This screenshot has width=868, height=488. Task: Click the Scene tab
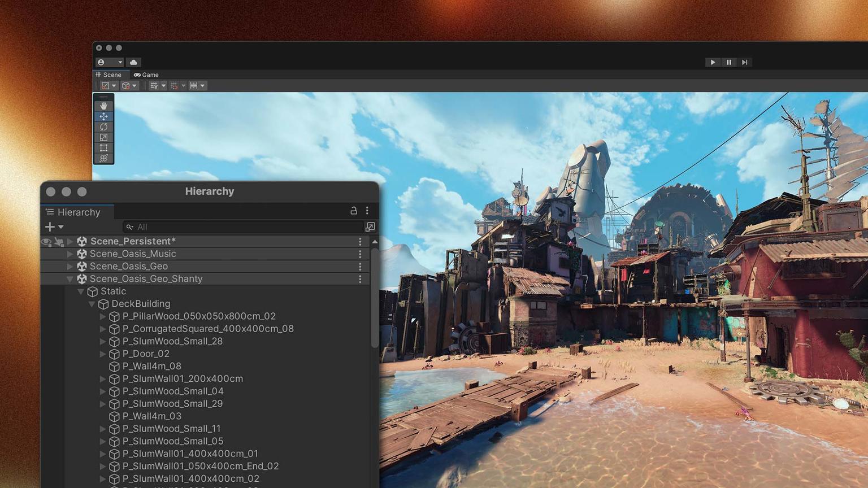[109, 75]
